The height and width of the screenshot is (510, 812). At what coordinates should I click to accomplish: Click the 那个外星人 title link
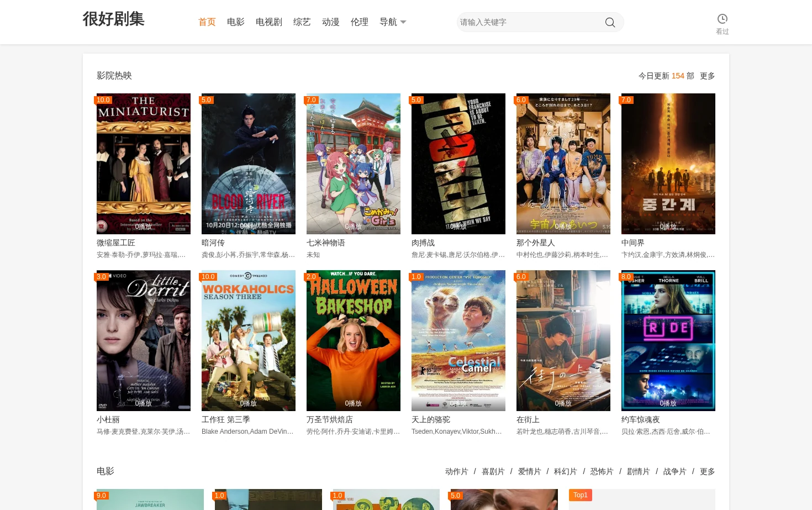pyautogui.click(x=536, y=243)
